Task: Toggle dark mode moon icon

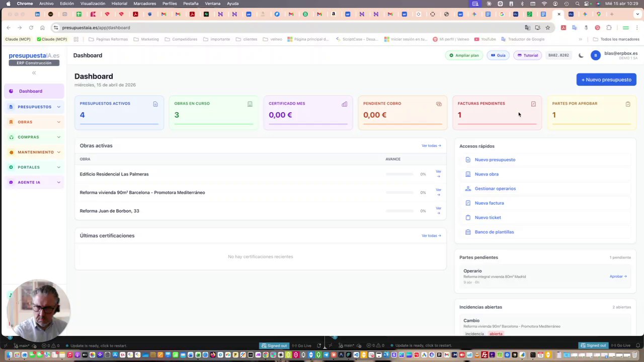Action: coord(581,55)
